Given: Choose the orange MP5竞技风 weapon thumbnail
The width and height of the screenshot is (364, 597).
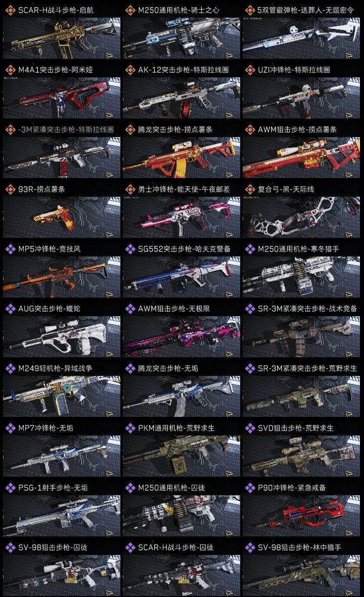Looking at the screenshot, I should click(62, 277).
